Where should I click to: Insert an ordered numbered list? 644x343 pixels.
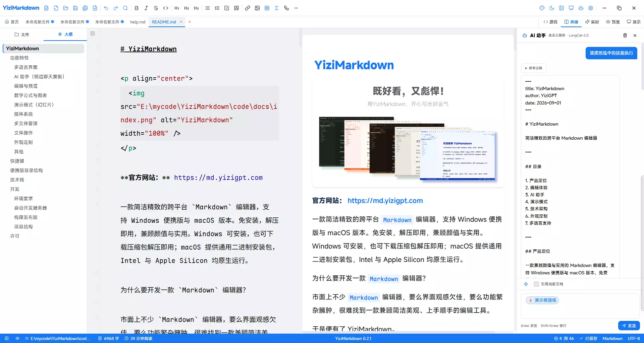(217, 8)
